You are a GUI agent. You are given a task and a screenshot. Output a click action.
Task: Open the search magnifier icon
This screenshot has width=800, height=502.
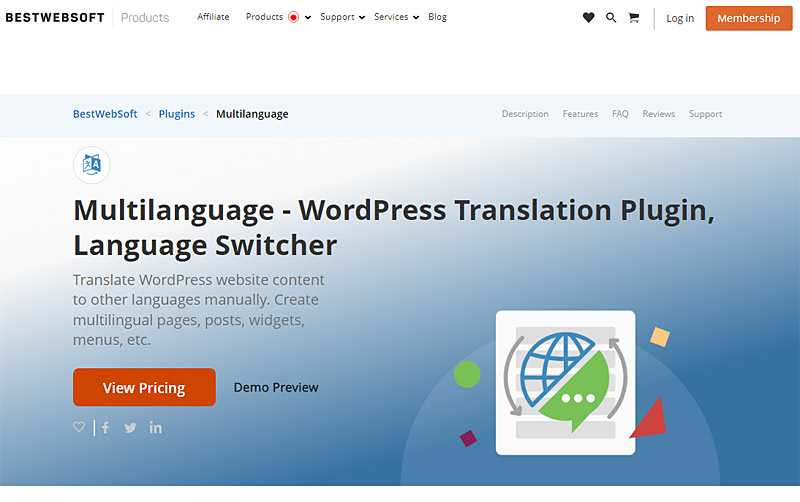pyautogui.click(x=611, y=18)
